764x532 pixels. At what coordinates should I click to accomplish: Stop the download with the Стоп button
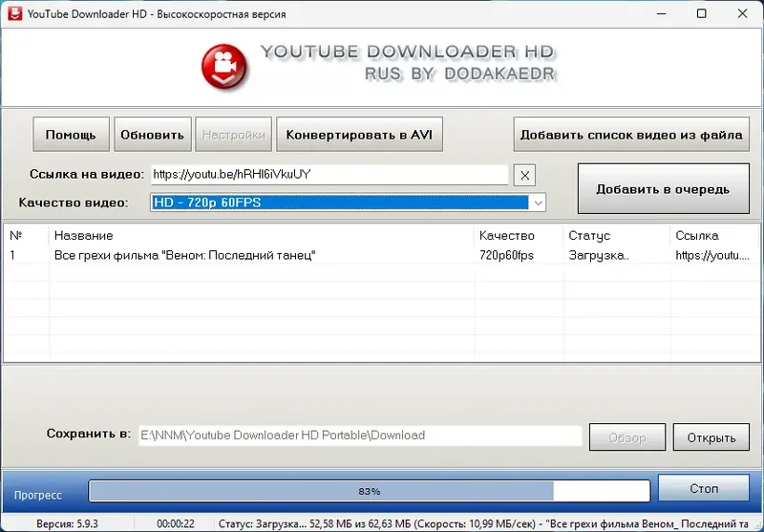pyautogui.click(x=704, y=488)
